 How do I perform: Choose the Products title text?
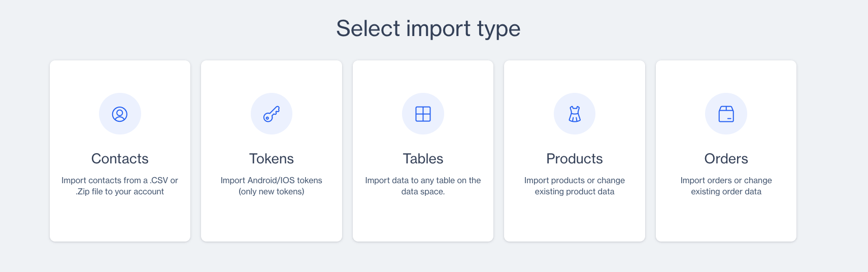(575, 159)
